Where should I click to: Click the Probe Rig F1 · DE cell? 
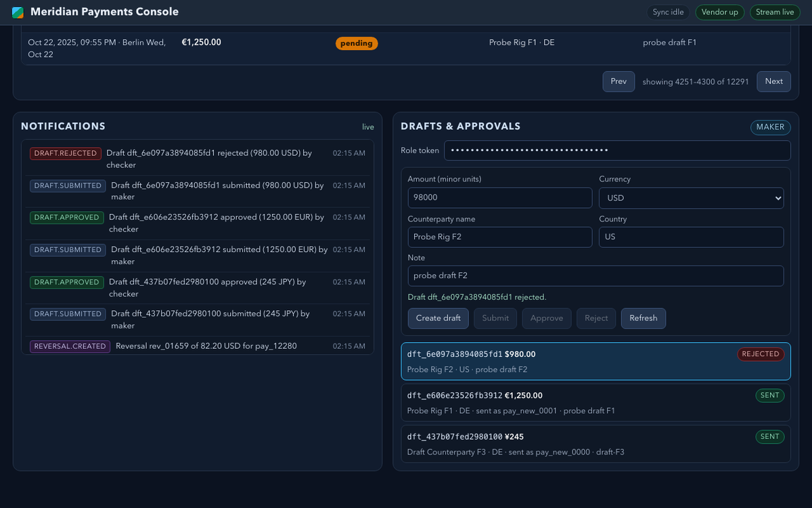522,42
